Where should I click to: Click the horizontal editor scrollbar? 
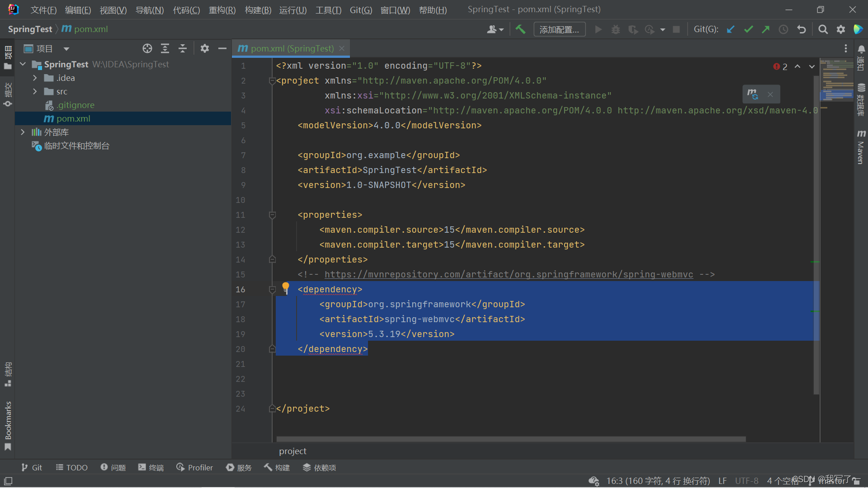tap(511, 439)
